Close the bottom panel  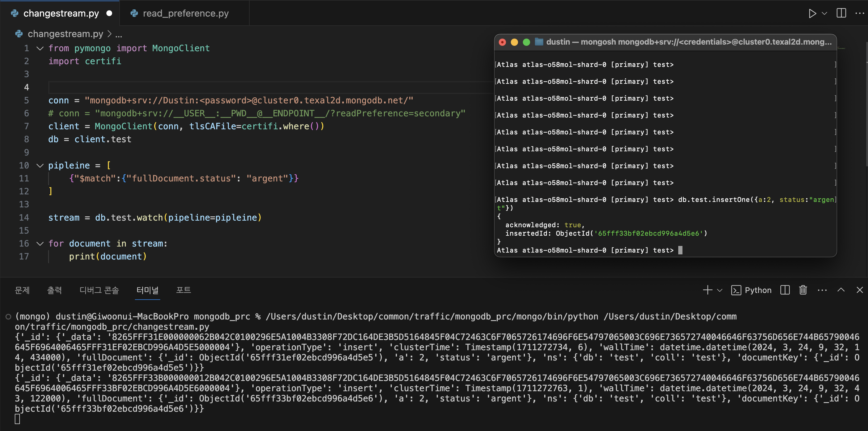859,290
